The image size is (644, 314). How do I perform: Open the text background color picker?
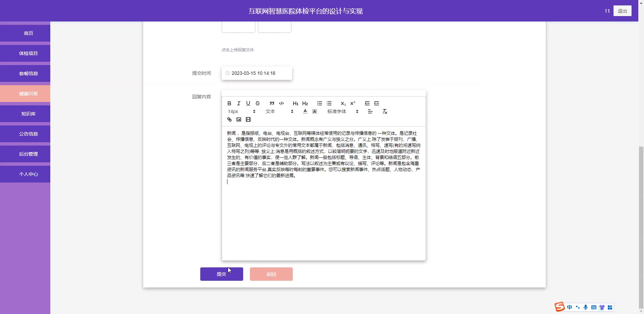coord(314,111)
